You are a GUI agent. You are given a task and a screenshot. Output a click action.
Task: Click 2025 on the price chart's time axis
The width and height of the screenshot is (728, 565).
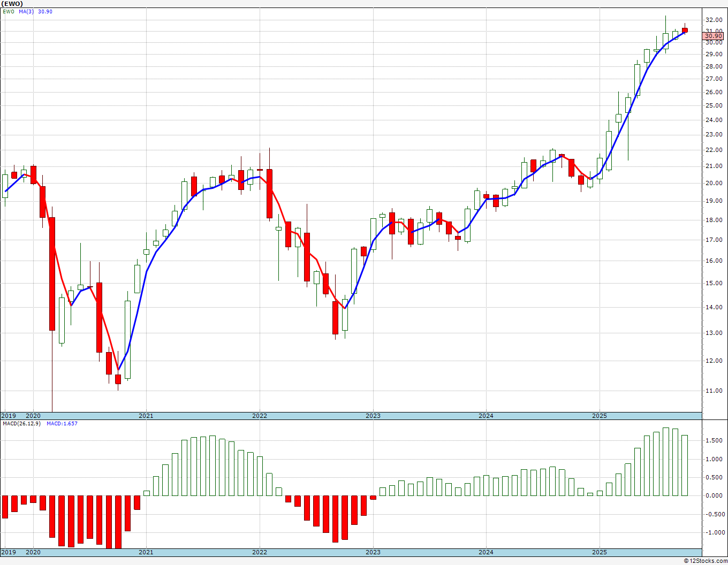click(x=600, y=416)
